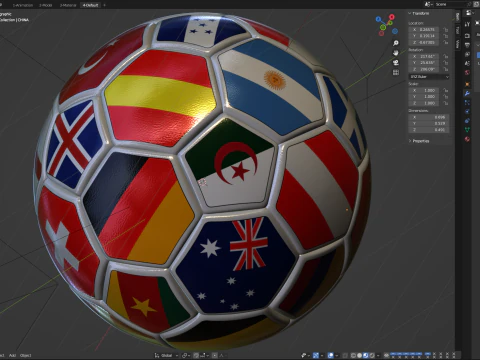Screen dimensions: 480x360
Task: Toggle lock on Location X
Action: 446,29
